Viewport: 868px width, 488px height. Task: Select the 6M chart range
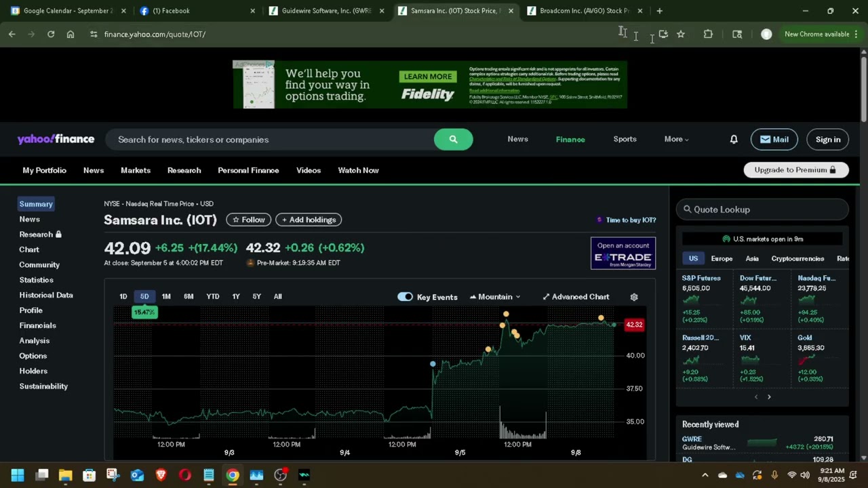click(x=189, y=297)
